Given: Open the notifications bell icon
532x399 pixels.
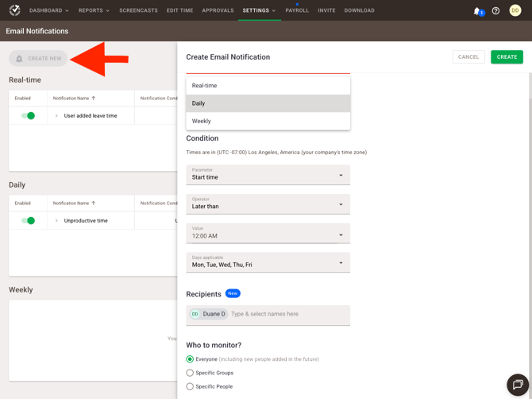Looking at the screenshot, I should pyautogui.click(x=477, y=11).
